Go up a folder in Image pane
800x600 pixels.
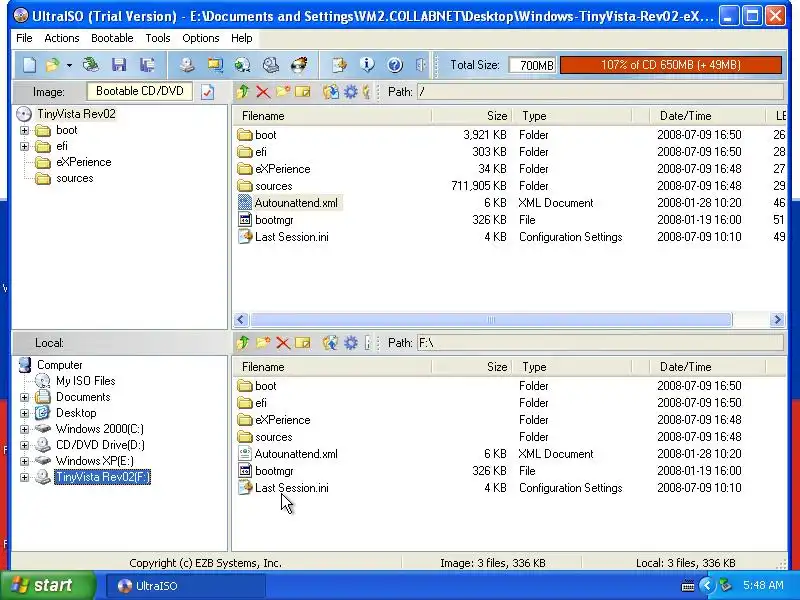click(243, 92)
